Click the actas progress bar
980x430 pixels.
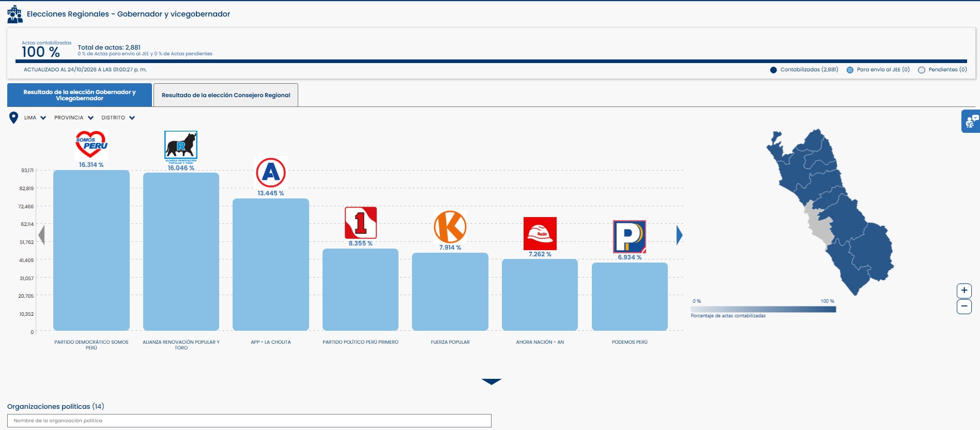(x=491, y=61)
